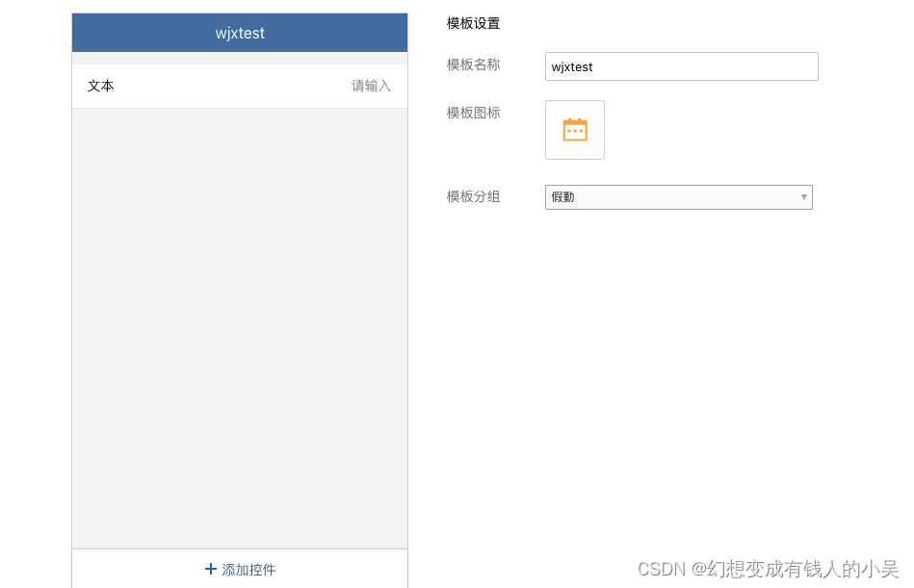The image size is (914, 588).
Task: Click the 请输入 placeholder in the text row
Action: [x=371, y=87]
